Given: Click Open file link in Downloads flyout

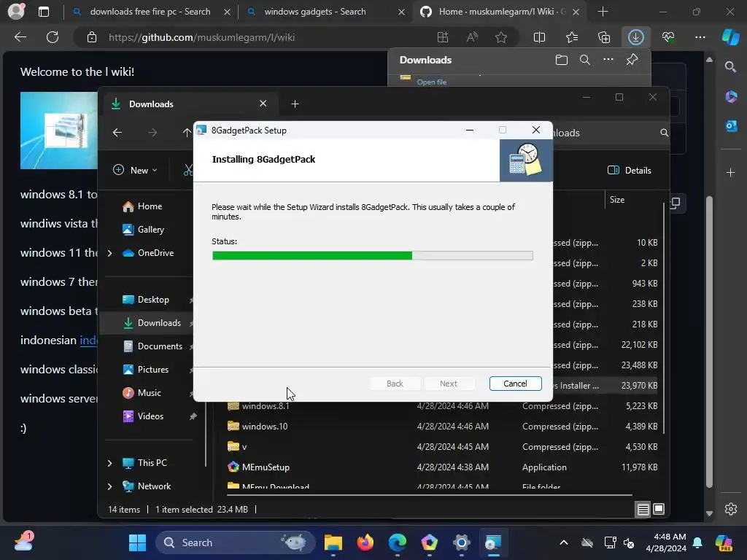Looking at the screenshot, I should [x=432, y=82].
